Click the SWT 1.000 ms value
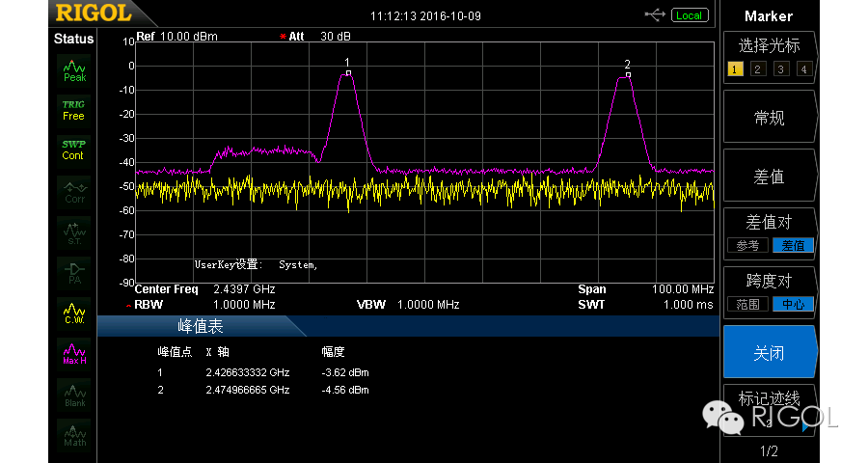Image resolution: width=868 pixels, height=463 pixels. tap(688, 305)
